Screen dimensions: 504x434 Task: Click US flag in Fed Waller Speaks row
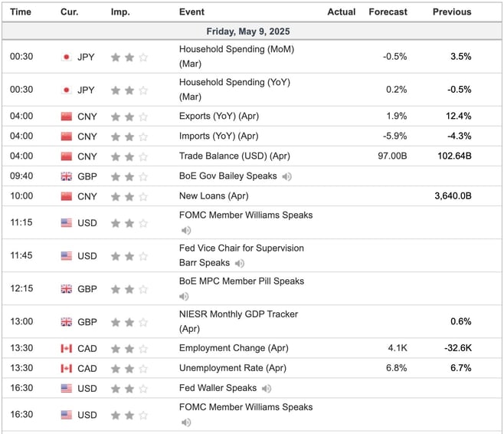click(x=66, y=388)
